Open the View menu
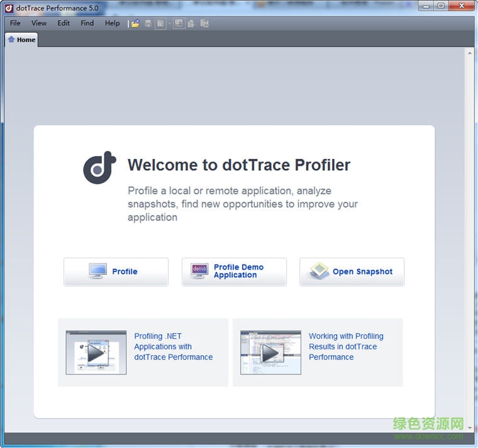 (39, 23)
